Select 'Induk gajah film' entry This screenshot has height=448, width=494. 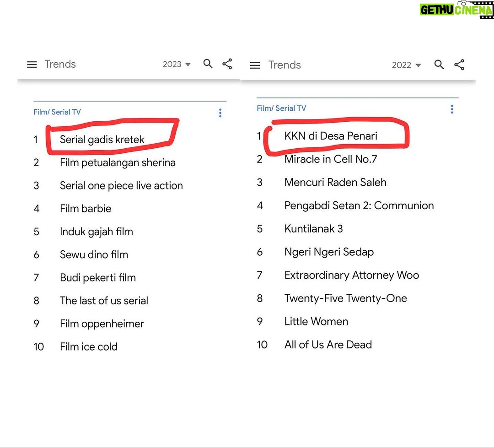pyautogui.click(x=97, y=232)
